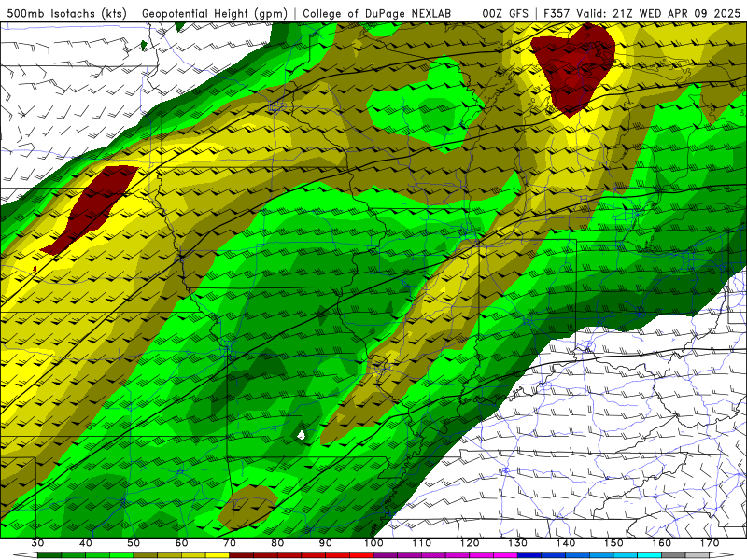Image resolution: width=747 pixels, height=560 pixels.
Task: Select the 'College of DuPage NEXLAB' label
Action: click(x=377, y=14)
